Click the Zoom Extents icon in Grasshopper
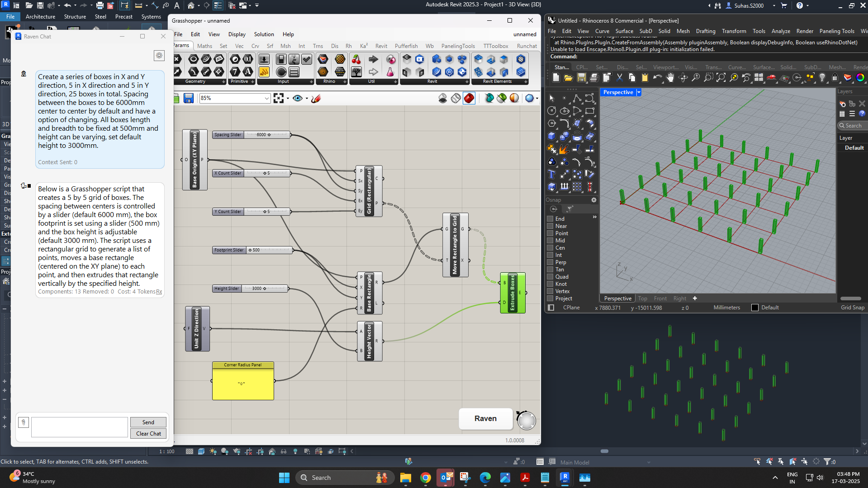Screen dimensions: 868x488 point(279,98)
